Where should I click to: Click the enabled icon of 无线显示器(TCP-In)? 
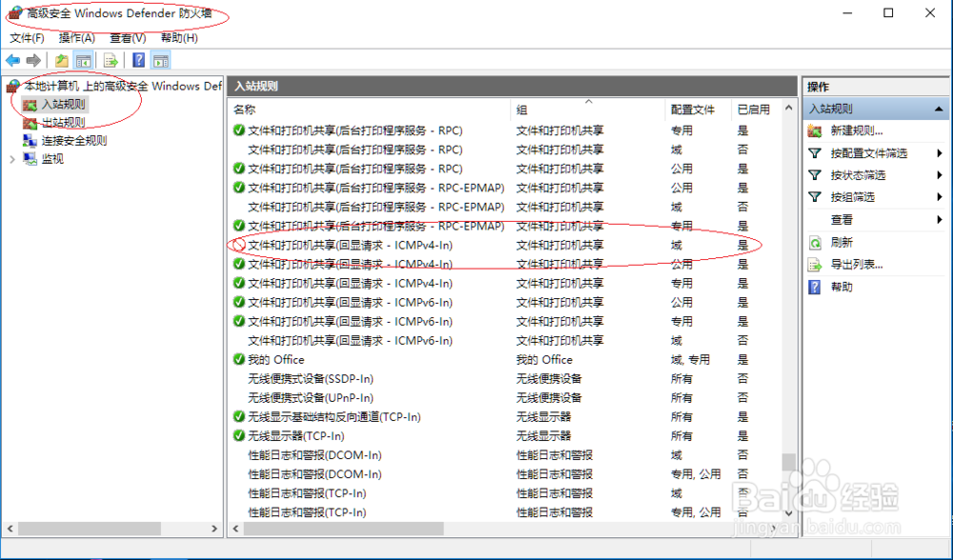click(x=238, y=435)
